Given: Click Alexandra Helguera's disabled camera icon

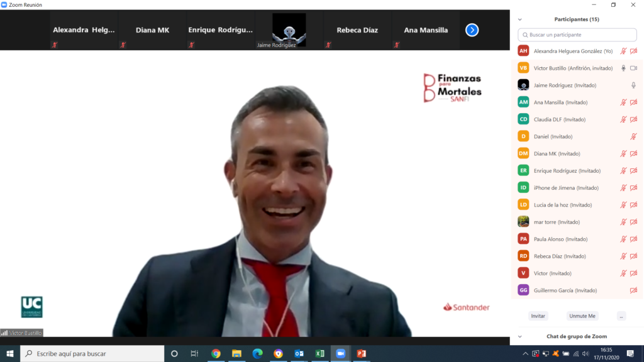Looking at the screenshot, I should pos(633,51).
